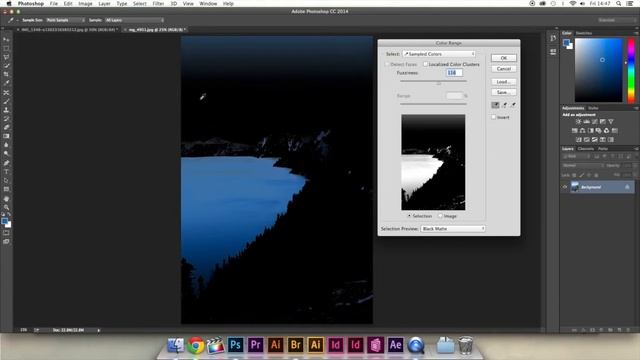
Task: Select the Image radio button
Action: click(x=440, y=216)
